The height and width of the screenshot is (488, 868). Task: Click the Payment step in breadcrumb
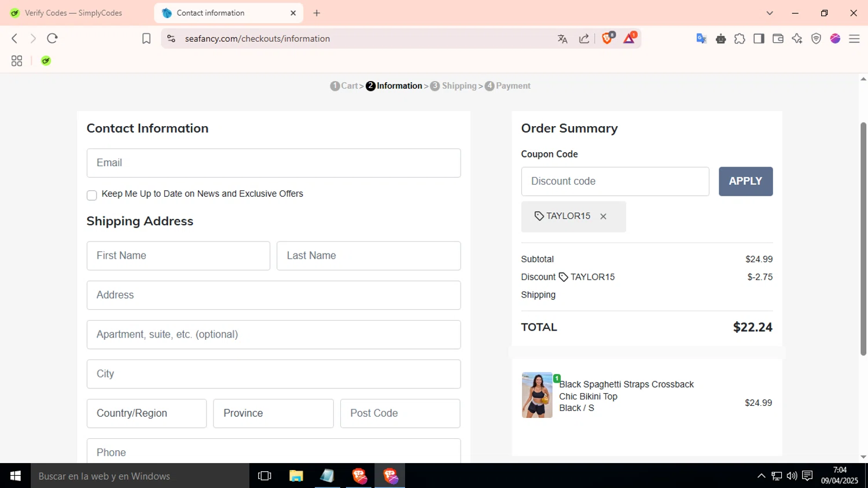507,86
